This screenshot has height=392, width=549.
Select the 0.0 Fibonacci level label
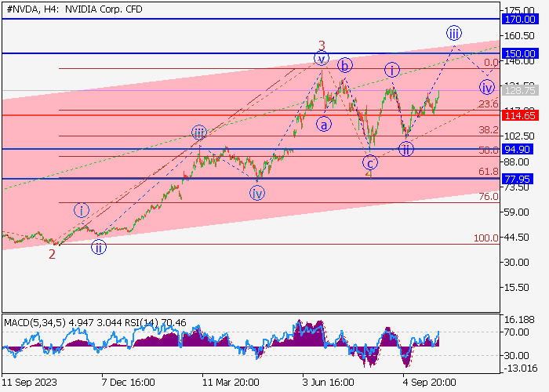(x=491, y=63)
